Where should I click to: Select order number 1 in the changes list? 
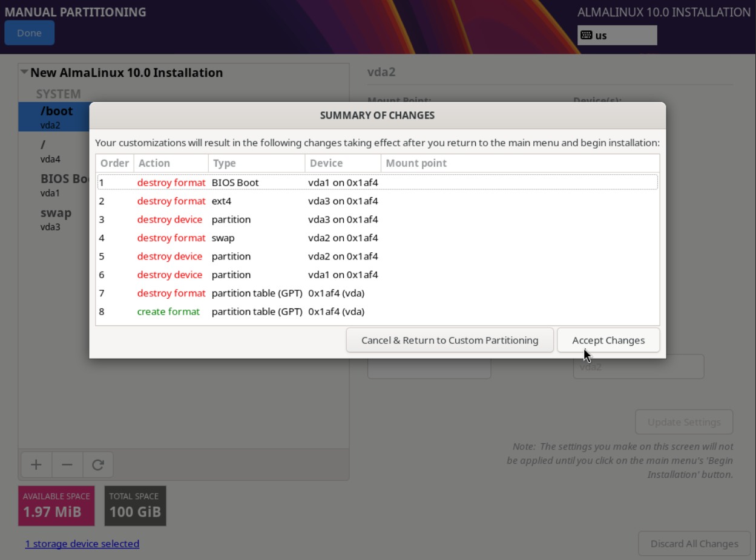(x=102, y=183)
